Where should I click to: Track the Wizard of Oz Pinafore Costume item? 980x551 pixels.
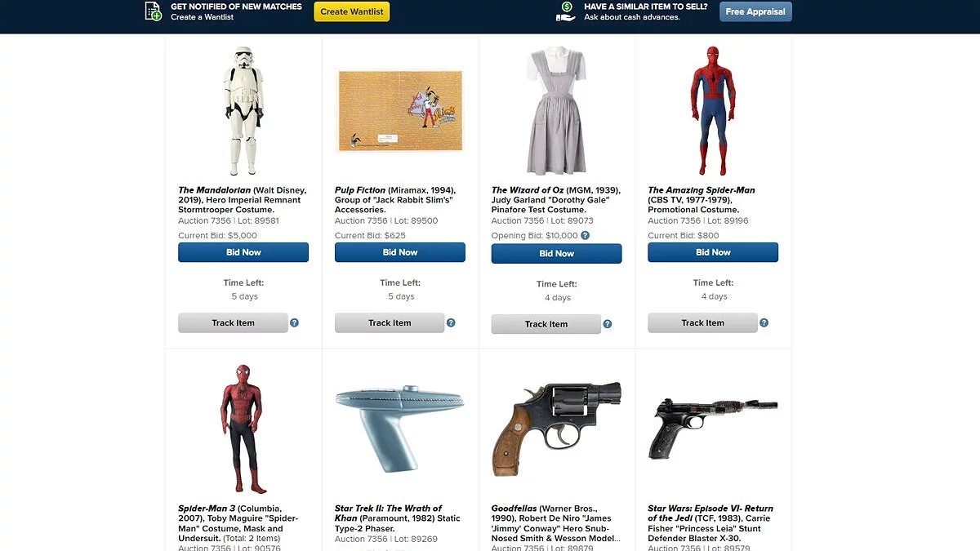click(x=546, y=324)
